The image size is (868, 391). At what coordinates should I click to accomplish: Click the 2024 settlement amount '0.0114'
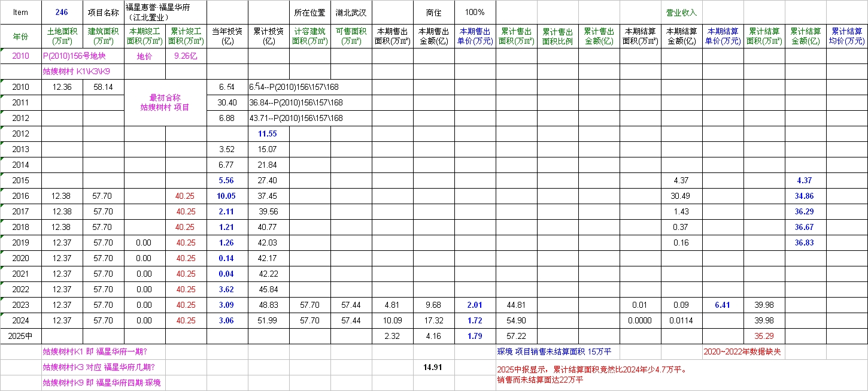tap(682, 321)
